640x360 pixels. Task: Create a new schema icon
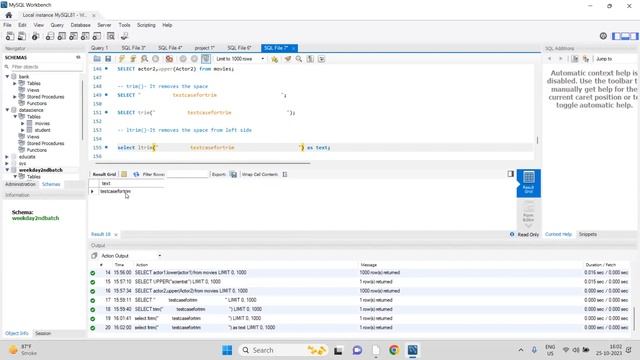click(x=50, y=36)
